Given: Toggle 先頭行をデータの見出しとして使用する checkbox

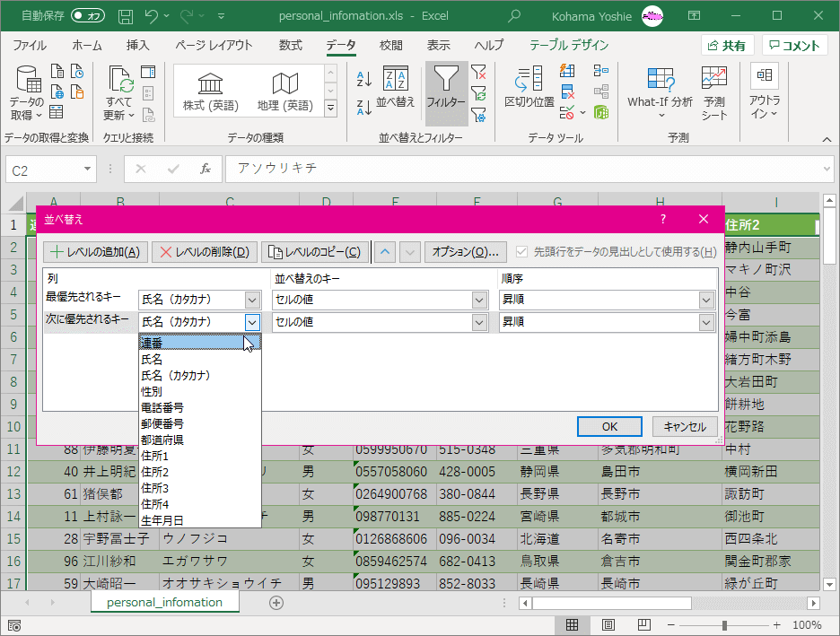Looking at the screenshot, I should pos(521,252).
